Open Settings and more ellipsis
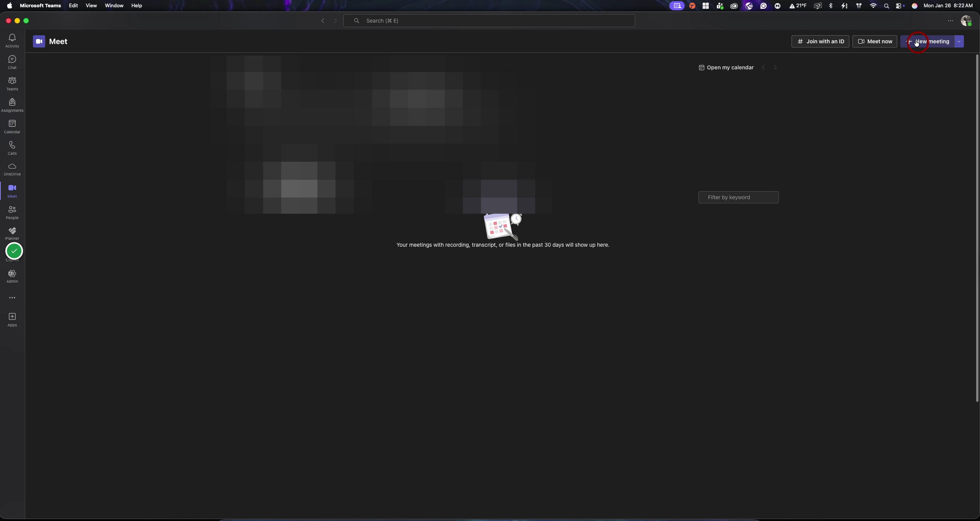This screenshot has width=980, height=521. (x=951, y=21)
